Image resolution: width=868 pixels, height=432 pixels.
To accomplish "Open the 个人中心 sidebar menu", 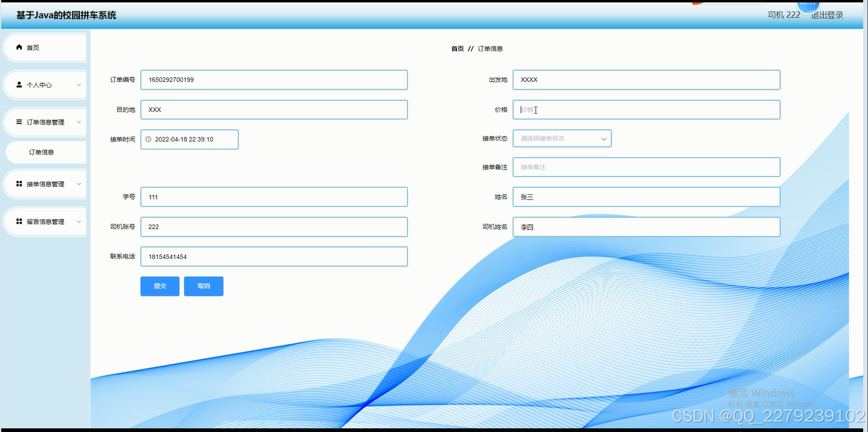I will point(45,85).
